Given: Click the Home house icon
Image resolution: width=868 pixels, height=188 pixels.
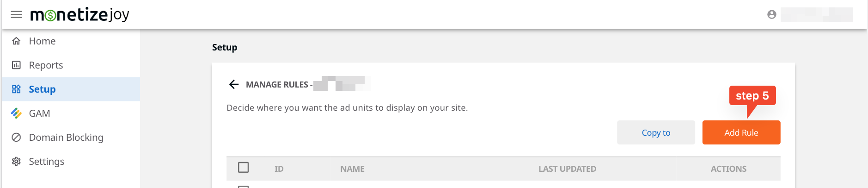Looking at the screenshot, I should [x=16, y=41].
